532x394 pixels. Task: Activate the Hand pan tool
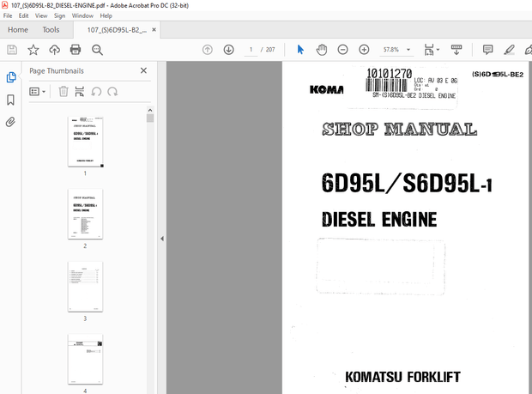321,50
